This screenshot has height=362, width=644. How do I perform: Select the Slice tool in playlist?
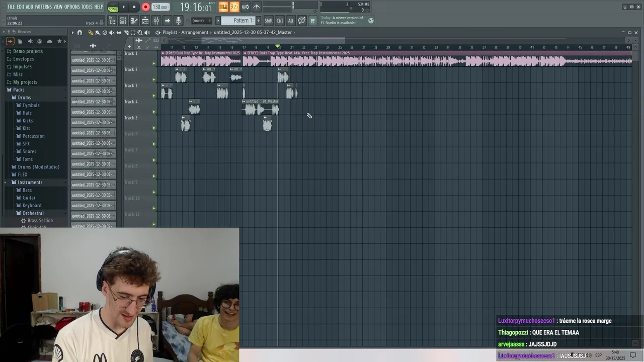pyautogui.click(x=126, y=32)
